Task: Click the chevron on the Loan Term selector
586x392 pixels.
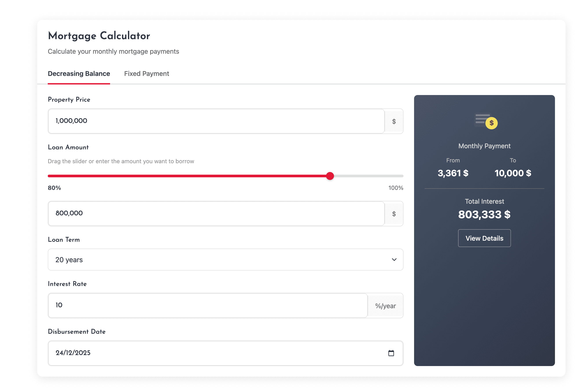Action: pos(394,260)
